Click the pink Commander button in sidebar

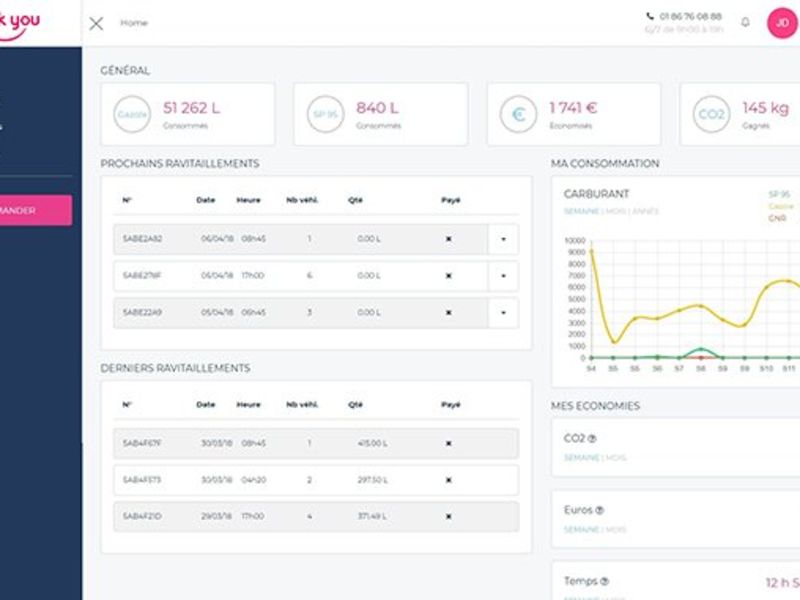coord(36,210)
